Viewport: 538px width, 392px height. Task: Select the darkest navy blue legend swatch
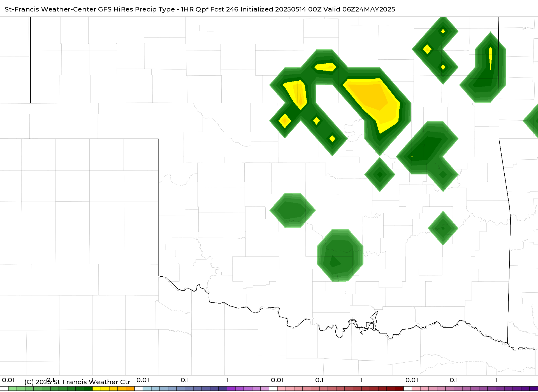[223, 389]
